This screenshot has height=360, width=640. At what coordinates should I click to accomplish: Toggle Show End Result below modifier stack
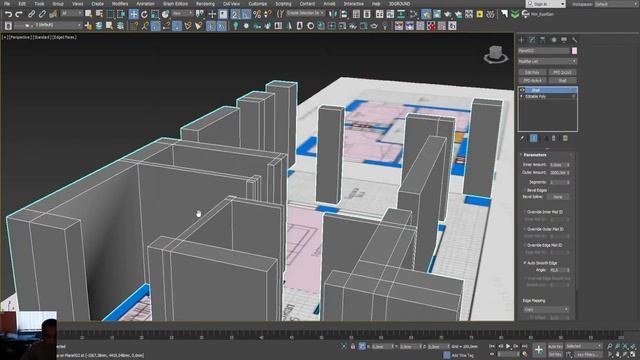(533, 138)
